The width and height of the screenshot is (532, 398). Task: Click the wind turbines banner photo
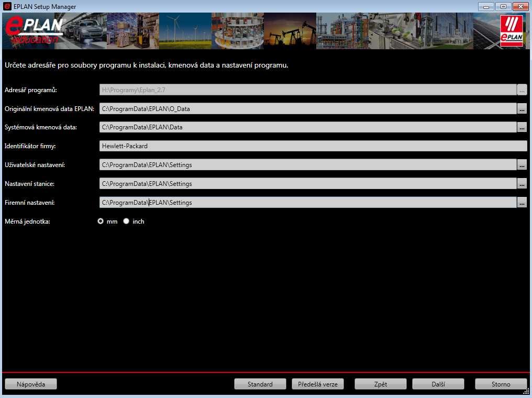click(x=185, y=31)
